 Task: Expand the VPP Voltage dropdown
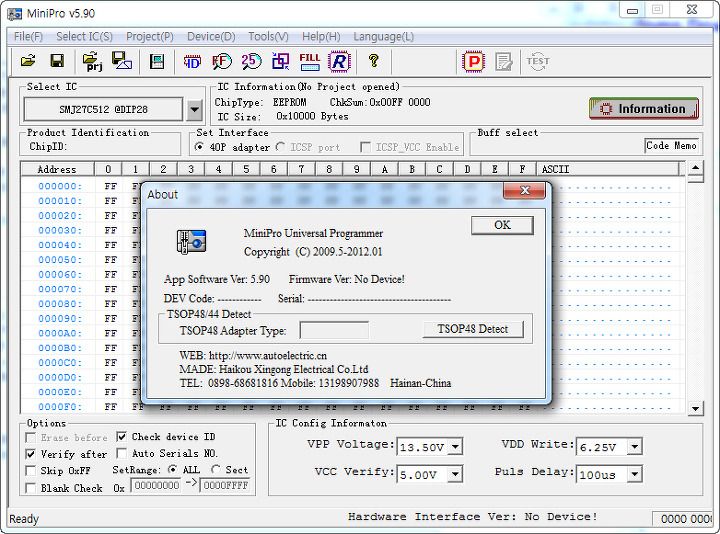455,446
